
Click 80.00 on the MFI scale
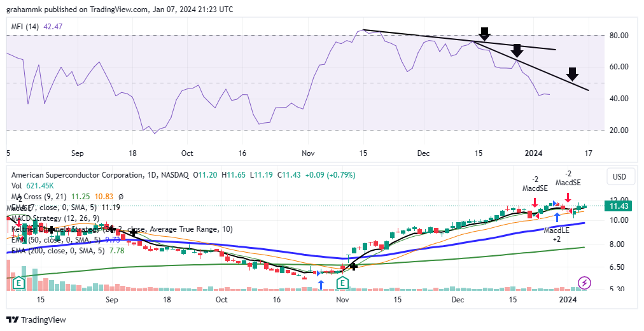pyautogui.click(x=619, y=36)
